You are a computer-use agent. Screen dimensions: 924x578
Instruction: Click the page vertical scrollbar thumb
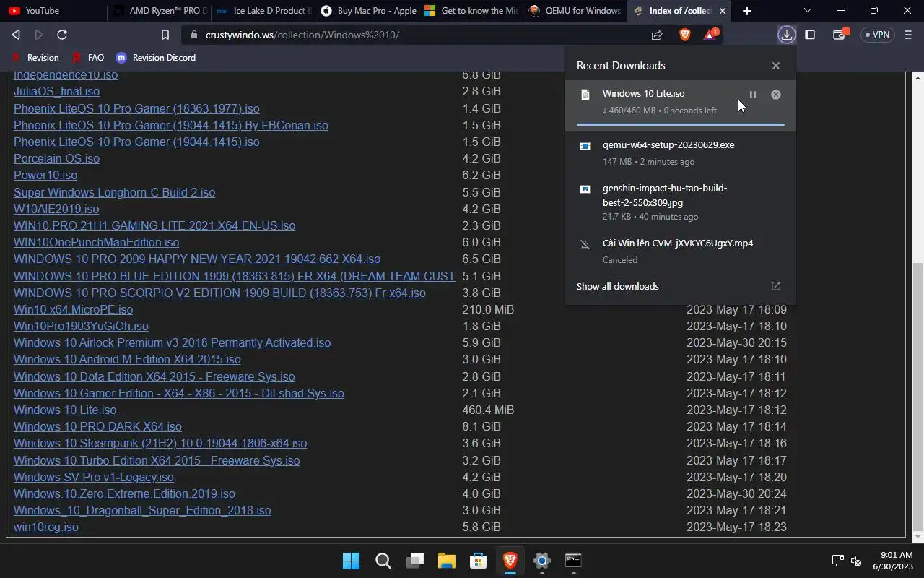(918, 396)
